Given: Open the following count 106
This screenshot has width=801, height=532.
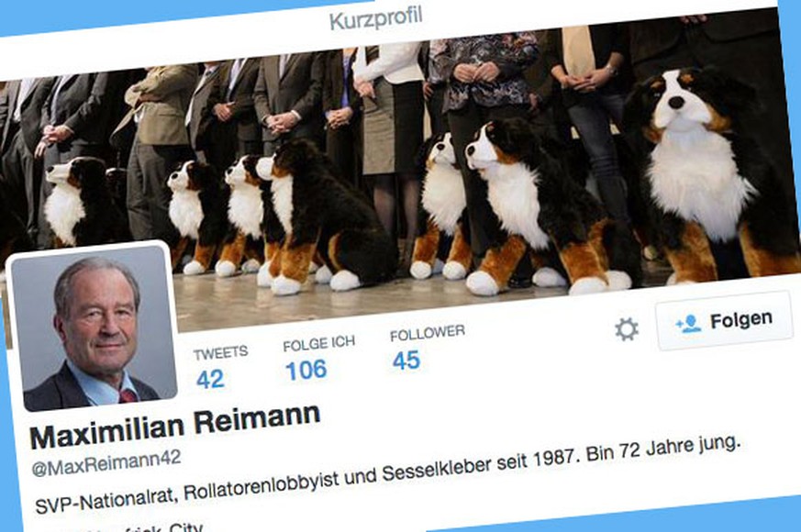Looking at the screenshot, I should click(x=306, y=371).
